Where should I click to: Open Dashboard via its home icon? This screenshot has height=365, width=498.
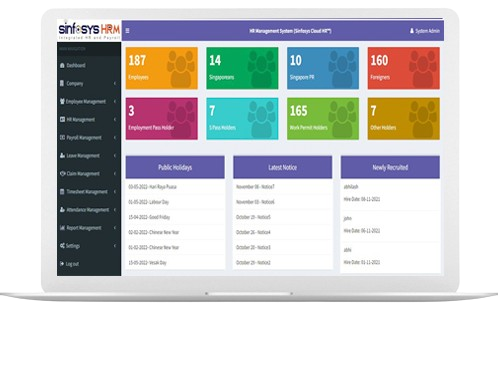(x=62, y=65)
